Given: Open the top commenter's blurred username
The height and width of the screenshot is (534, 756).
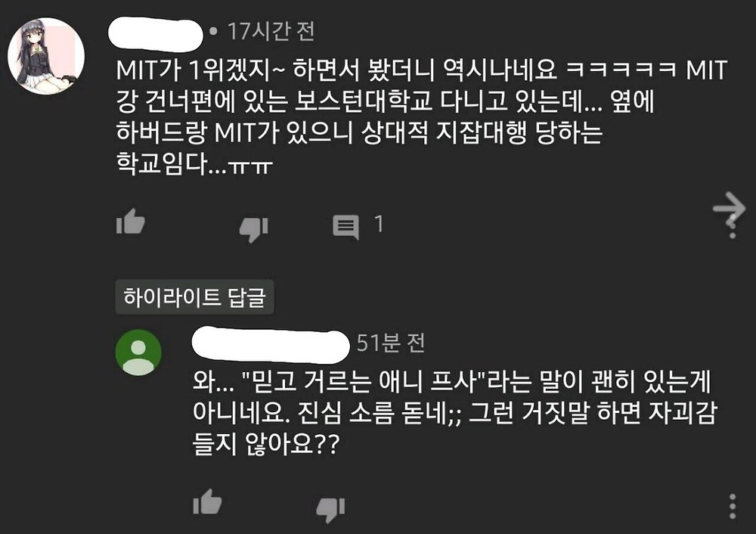Looking at the screenshot, I should coord(155,34).
